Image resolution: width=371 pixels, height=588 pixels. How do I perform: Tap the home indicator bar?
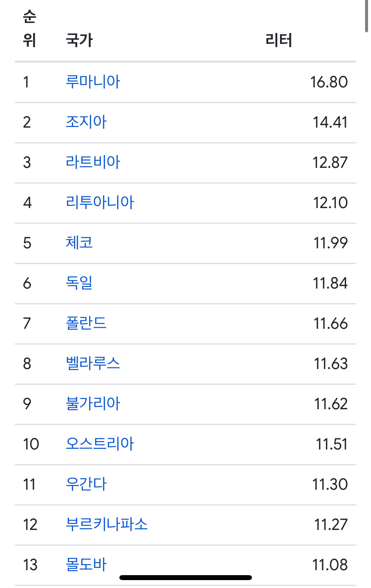[186, 577]
